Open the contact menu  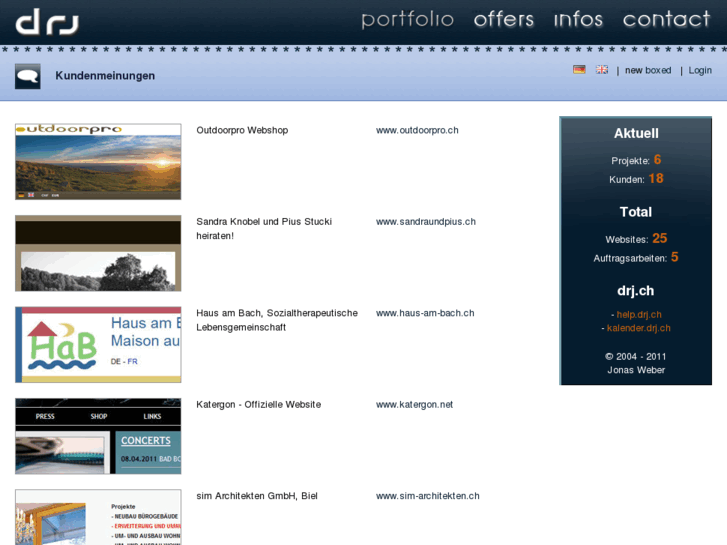666,19
